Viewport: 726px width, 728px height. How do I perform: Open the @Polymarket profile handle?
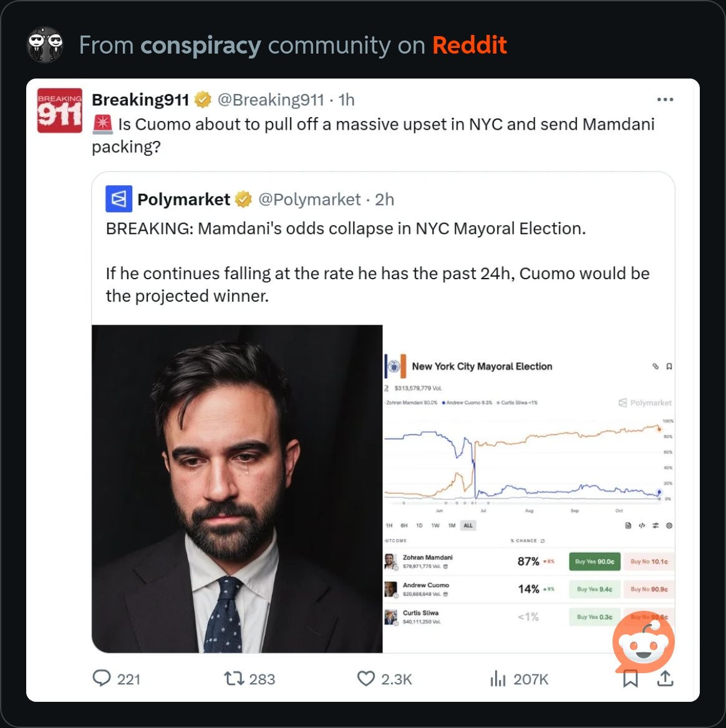click(309, 199)
